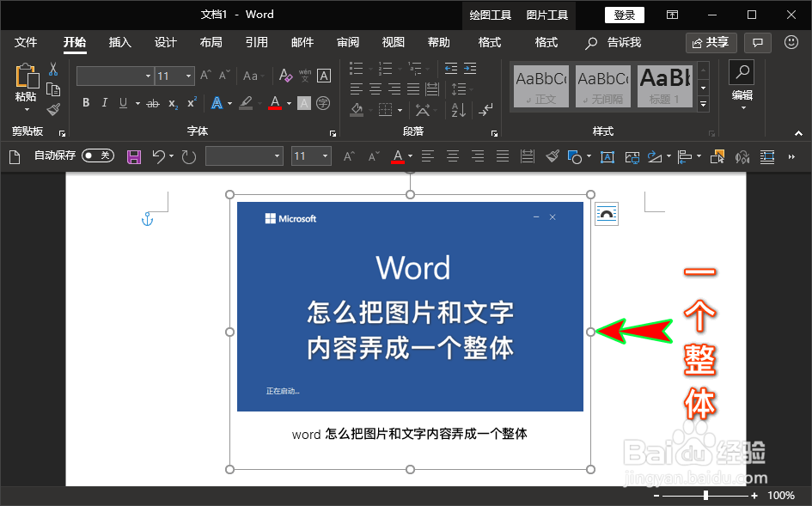Image resolution: width=812 pixels, height=506 pixels.
Task: Draw text box icon in quick toolbar
Action: (x=607, y=156)
